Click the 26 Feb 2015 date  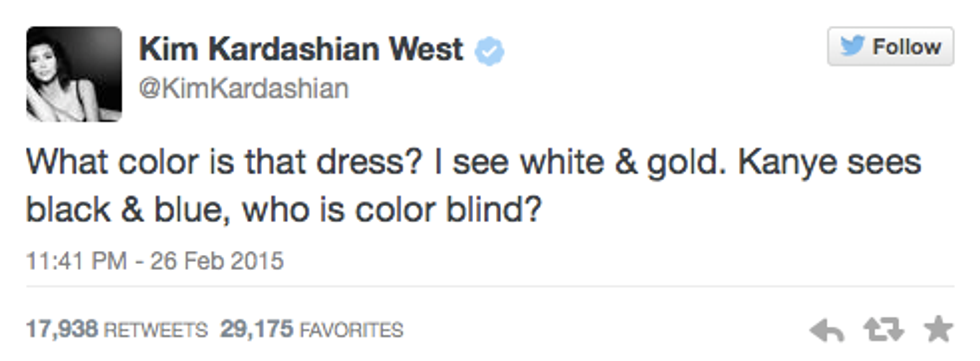[217, 260]
